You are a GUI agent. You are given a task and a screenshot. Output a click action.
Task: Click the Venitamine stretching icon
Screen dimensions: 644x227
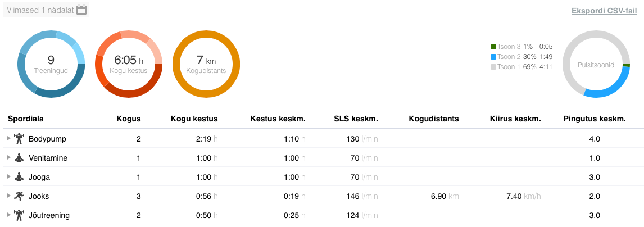click(x=19, y=158)
